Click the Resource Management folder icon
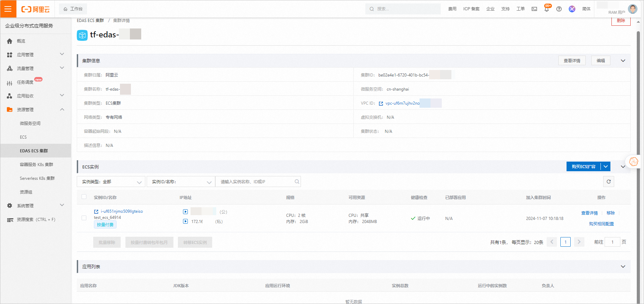The width and height of the screenshot is (644, 304). click(x=10, y=110)
